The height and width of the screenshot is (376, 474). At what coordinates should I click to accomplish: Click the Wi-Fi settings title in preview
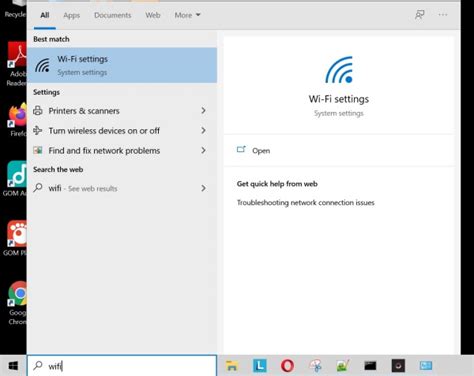pyautogui.click(x=339, y=99)
